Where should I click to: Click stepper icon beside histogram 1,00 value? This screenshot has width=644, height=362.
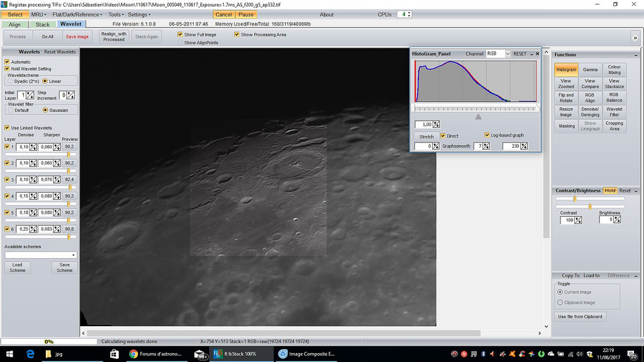[x=436, y=124]
